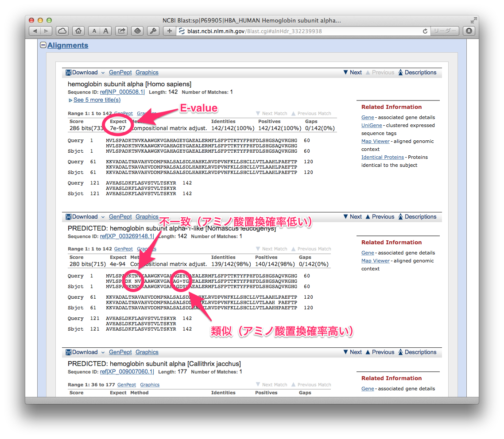Open GenPept link of first alignment

(120, 73)
